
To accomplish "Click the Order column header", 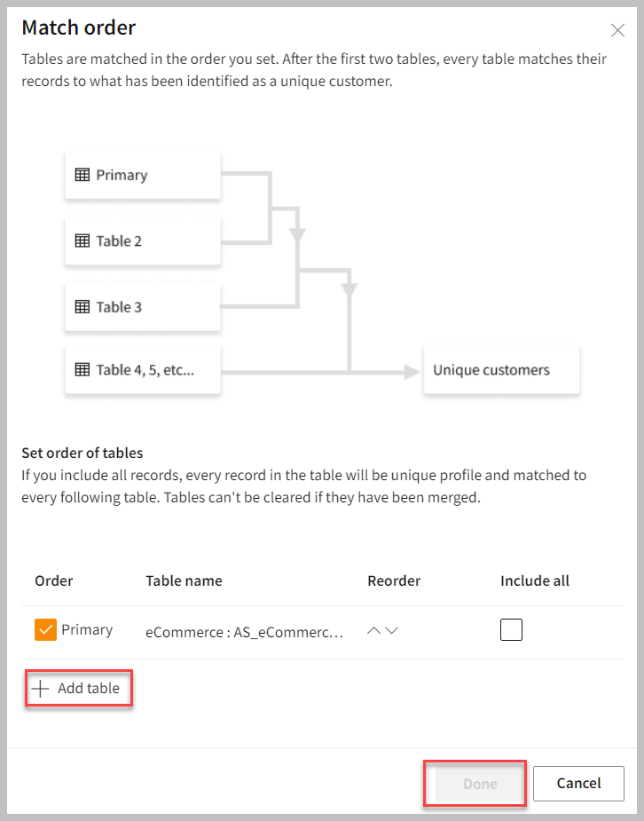I will (54, 580).
